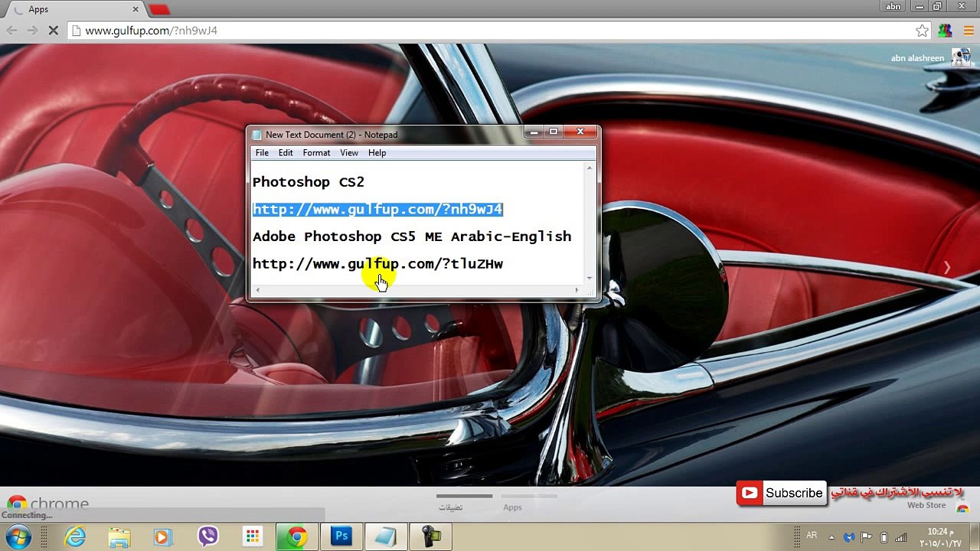The height and width of the screenshot is (551, 980).
Task: Minimize the Notepad window
Action: 534,132
